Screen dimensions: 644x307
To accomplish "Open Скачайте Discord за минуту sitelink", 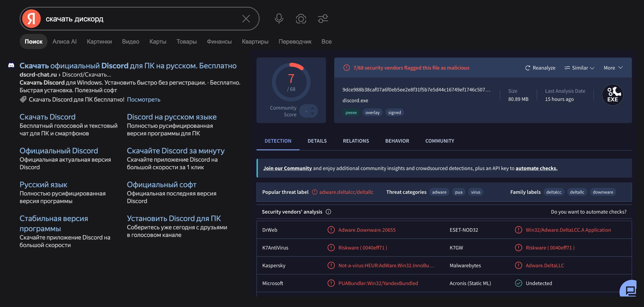I will (176, 151).
